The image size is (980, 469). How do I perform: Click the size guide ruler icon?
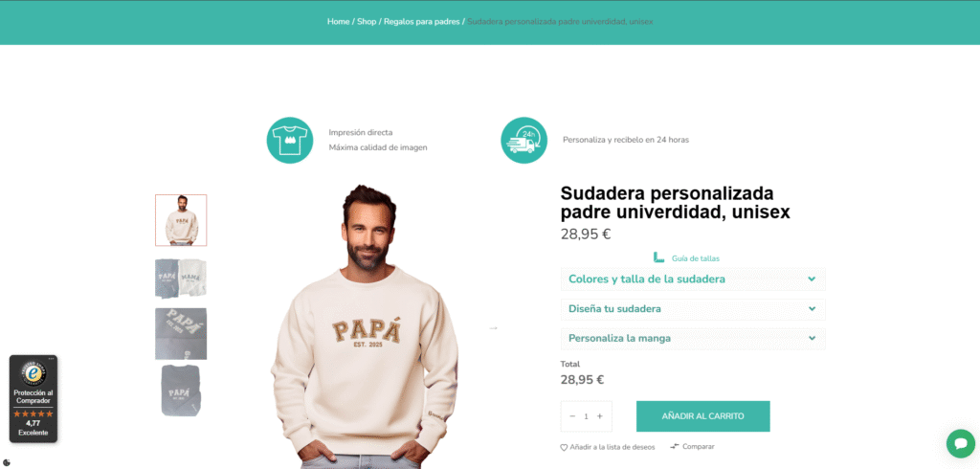pyautogui.click(x=658, y=257)
